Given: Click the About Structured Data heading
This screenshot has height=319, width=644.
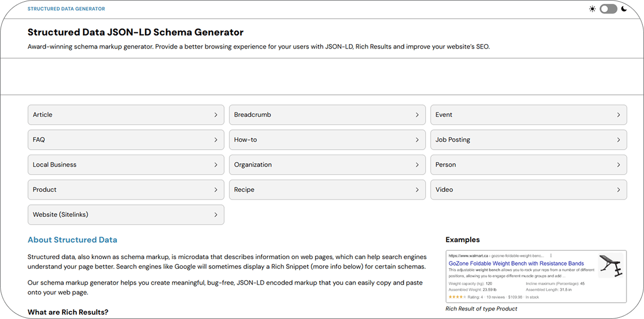Looking at the screenshot, I should click(x=72, y=240).
